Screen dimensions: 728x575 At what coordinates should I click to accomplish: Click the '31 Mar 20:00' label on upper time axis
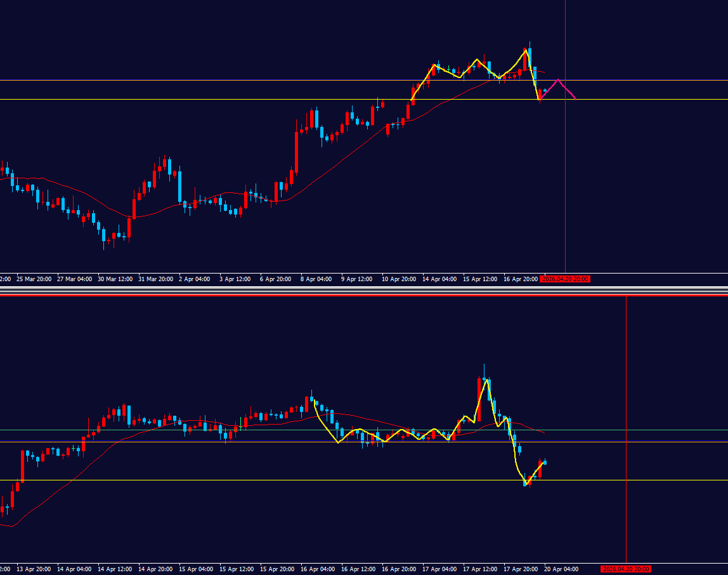155,279
